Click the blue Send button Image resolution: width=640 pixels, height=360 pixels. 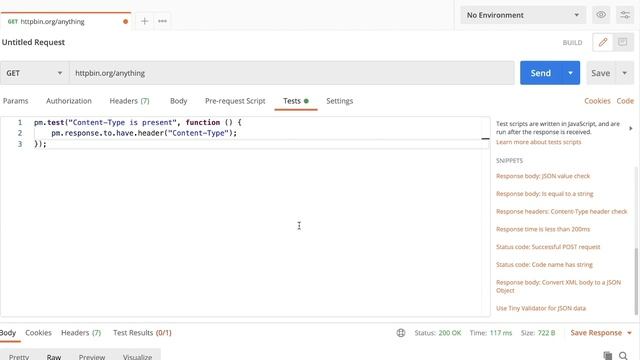(x=541, y=73)
